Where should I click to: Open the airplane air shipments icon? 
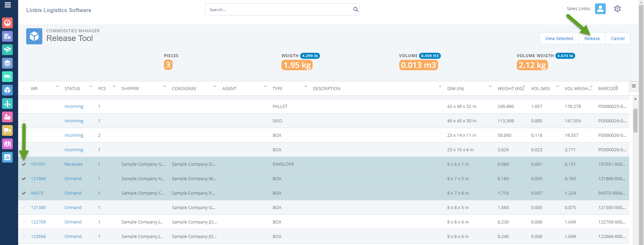pyautogui.click(x=7, y=104)
